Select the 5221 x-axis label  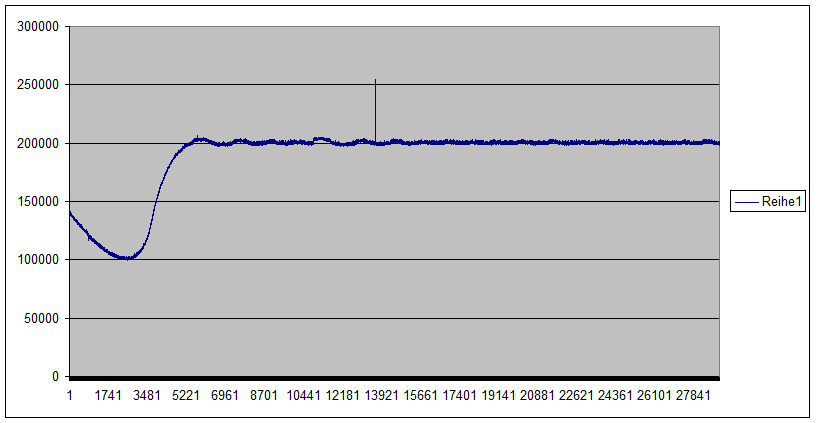186,396
